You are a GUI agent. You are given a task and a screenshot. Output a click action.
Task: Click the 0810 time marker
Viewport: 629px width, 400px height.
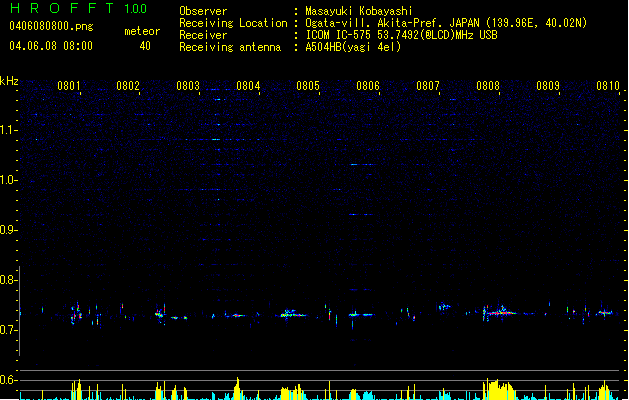point(608,86)
